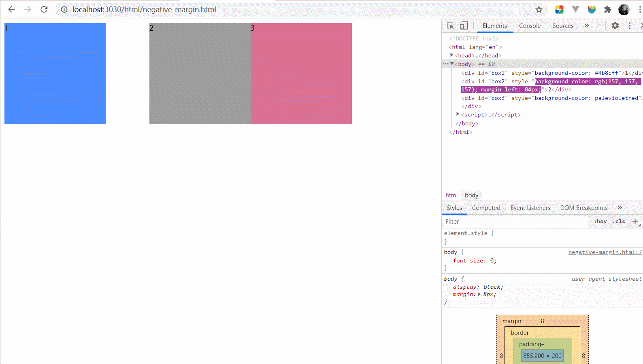Activate the inspect element picker tool

click(x=450, y=25)
